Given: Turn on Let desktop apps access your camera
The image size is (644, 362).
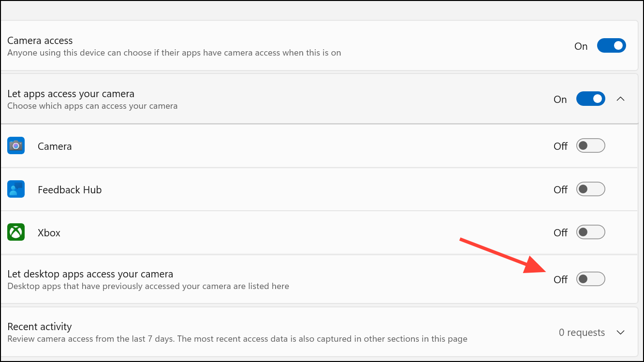Looking at the screenshot, I should click(x=591, y=279).
